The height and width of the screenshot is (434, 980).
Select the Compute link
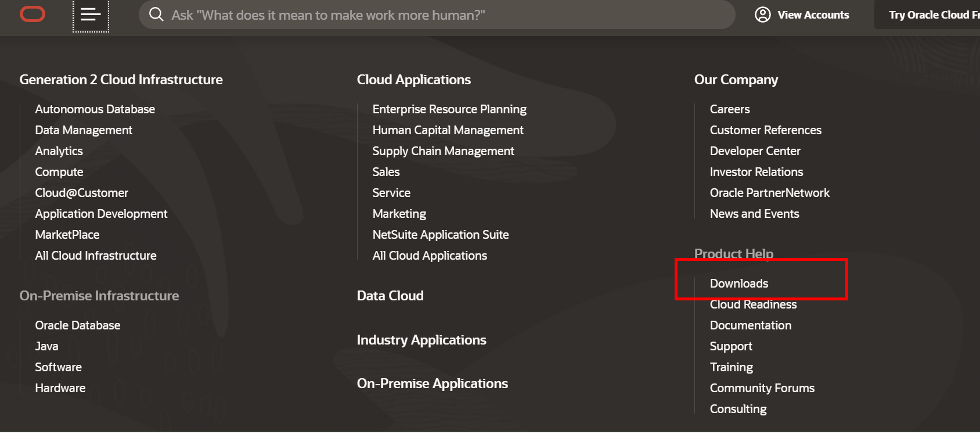59,172
